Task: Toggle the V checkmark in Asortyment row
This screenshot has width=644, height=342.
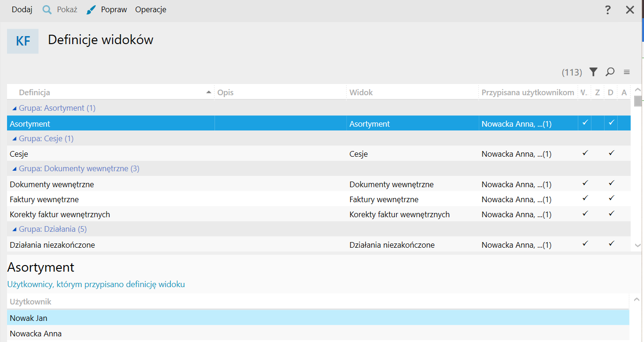Action: 585,123
